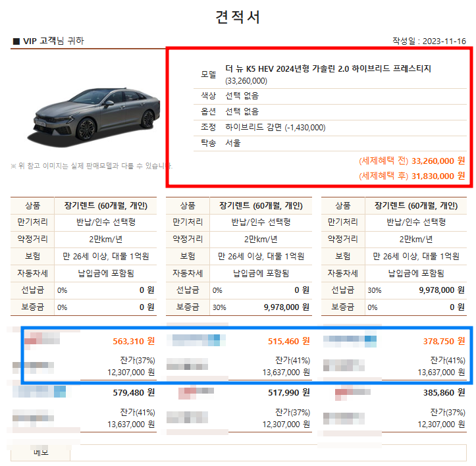Image resolution: width=476 pixels, height=466 pixels.
Task: Click the 작성일 : 2023-11-16 date
Action: click(x=429, y=41)
